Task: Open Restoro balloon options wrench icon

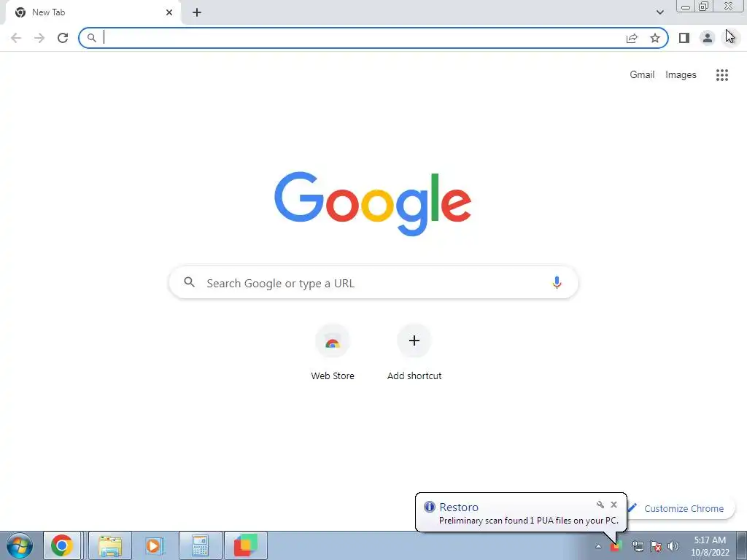Action: point(600,505)
